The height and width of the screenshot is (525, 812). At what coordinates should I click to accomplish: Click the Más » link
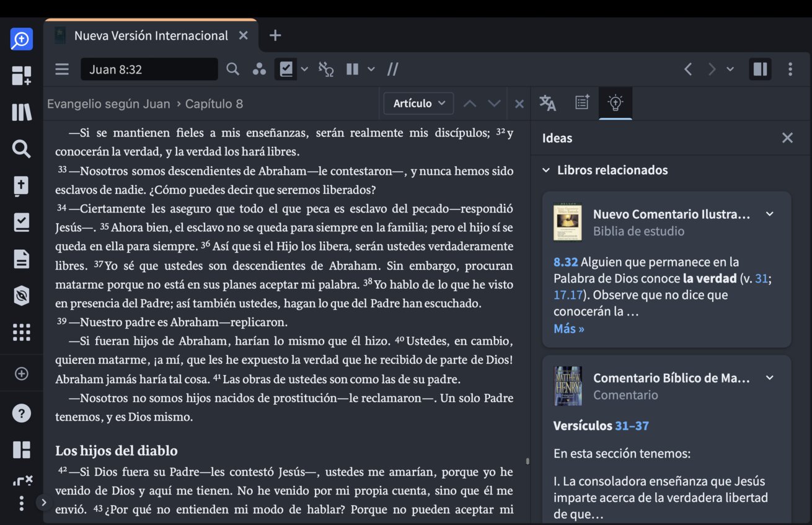569,329
